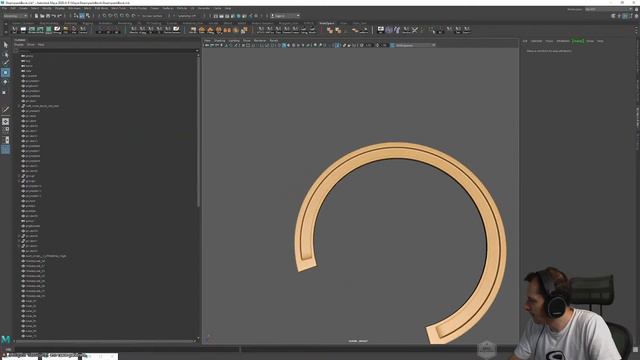Image resolution: width=640 pixels, height=360 pixels.
Task: Toggle Snap to points
Action: coord(116,16)
